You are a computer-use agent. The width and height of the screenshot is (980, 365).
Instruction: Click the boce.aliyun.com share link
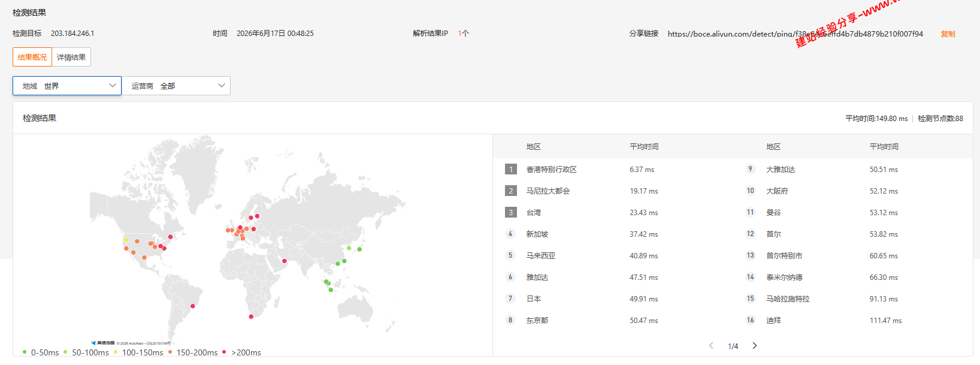pos(795,34)
